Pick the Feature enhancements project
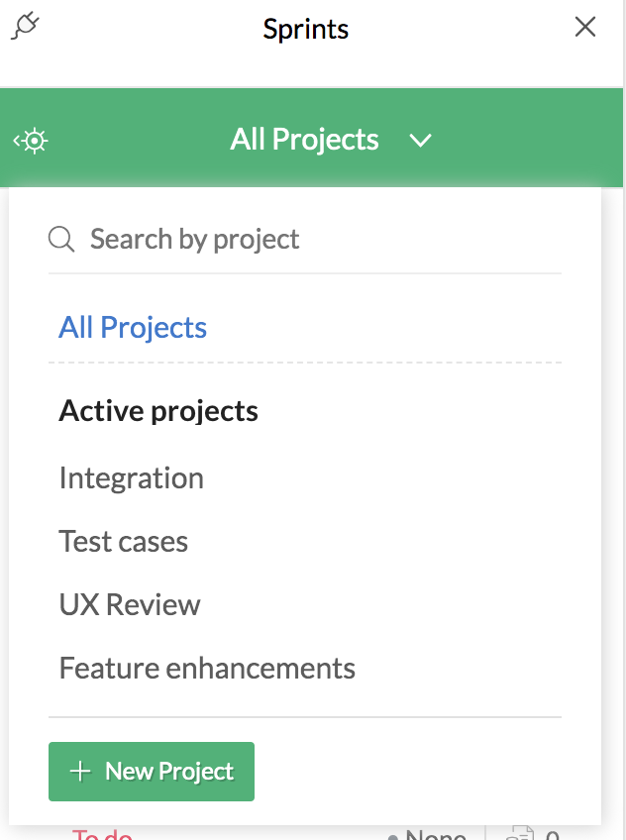 (x=207, y=669)
